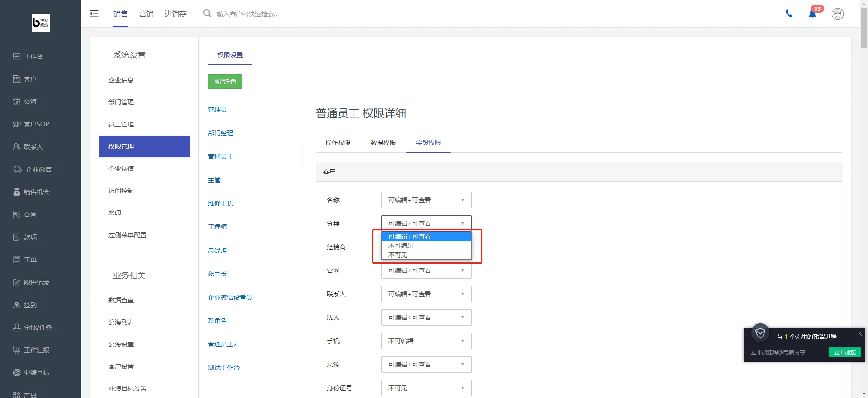The height and width of the screenshot is (398, 868).
Task: Open 工作台 workbench icon in sidebar
Action: (17, 56)
